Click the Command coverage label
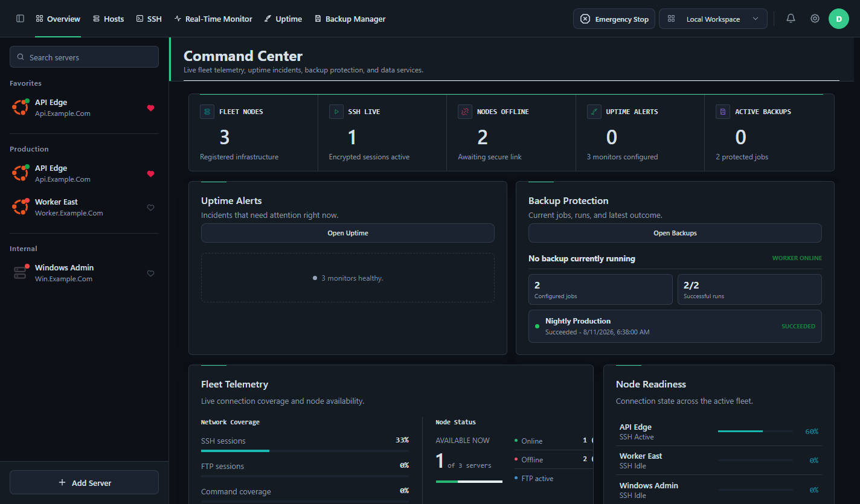Image resolution: width=860 pixels, height=504 pixels. (x=236, y=491)
